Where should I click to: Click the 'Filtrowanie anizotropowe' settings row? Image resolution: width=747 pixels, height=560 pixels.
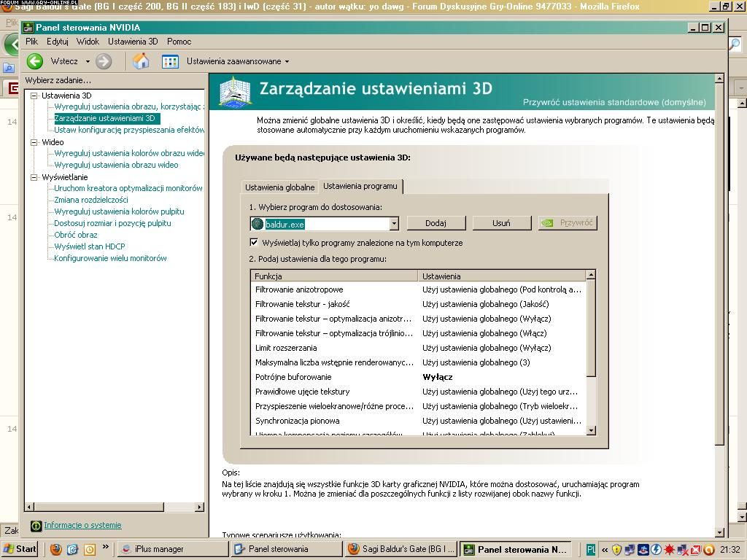coord(418,289)
